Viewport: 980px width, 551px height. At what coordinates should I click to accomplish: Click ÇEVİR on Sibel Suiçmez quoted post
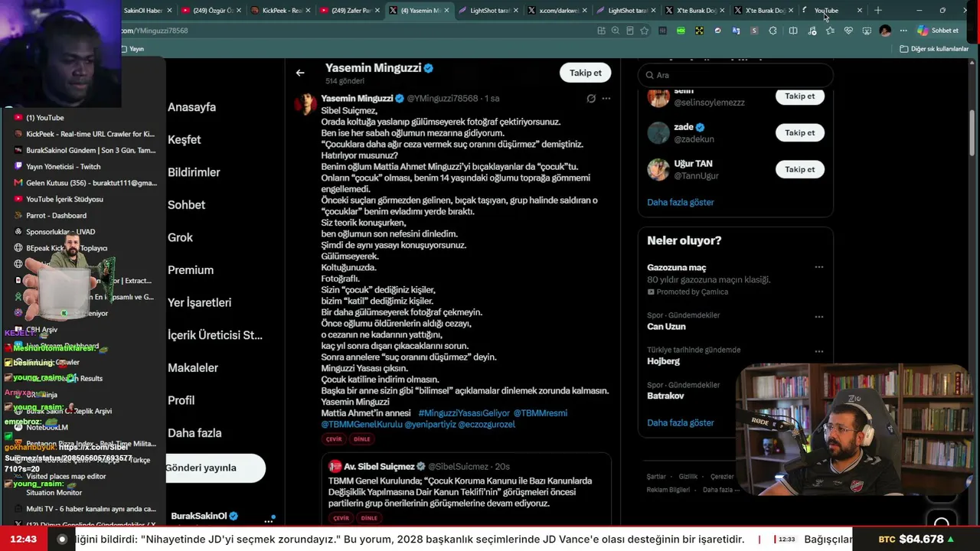tap(341, 518)
